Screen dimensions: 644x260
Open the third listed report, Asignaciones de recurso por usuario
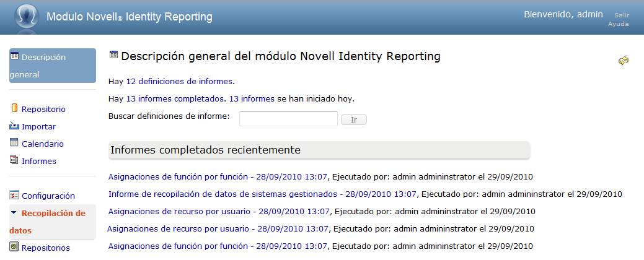[219, 211]
